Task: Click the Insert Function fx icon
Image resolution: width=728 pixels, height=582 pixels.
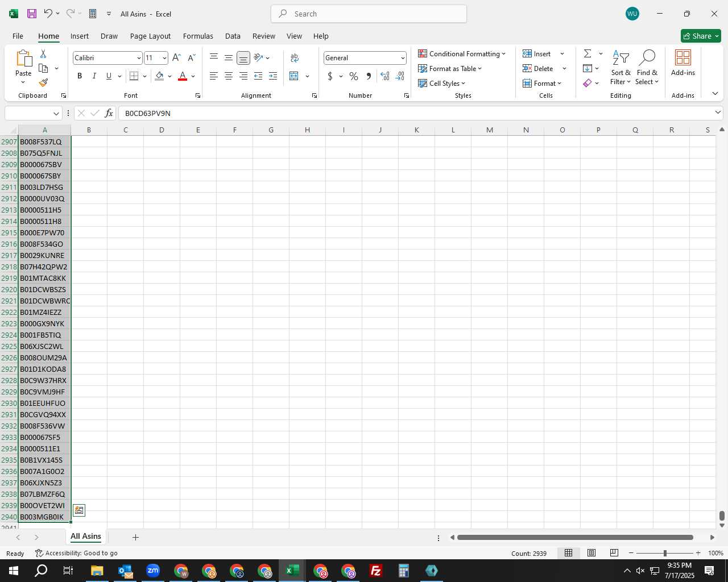Action: (109, 113)
